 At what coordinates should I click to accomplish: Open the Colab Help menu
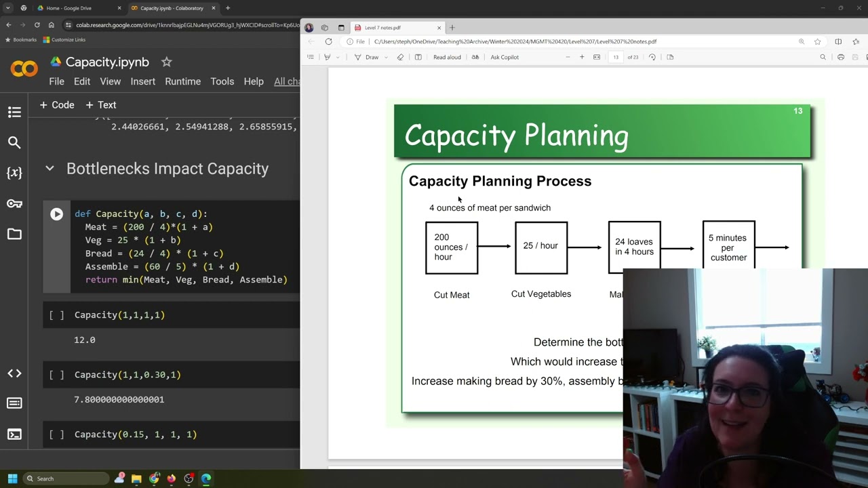[x=254, y=81]
